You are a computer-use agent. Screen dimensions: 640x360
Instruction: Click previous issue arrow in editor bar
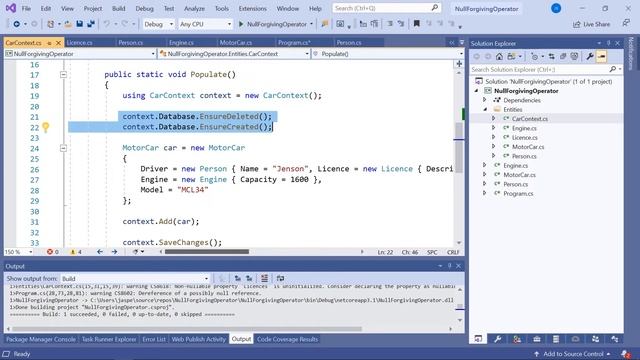(x=100, y=252)
